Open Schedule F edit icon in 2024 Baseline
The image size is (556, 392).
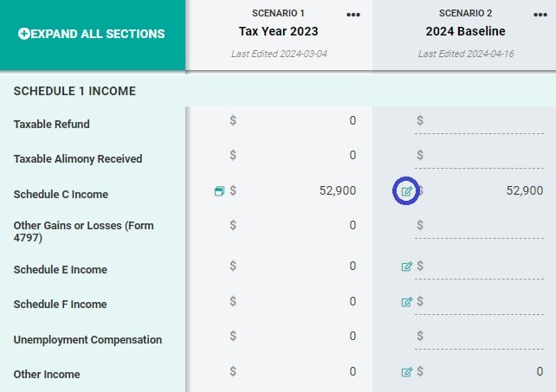pyautogui.click(x=406, y=302)
